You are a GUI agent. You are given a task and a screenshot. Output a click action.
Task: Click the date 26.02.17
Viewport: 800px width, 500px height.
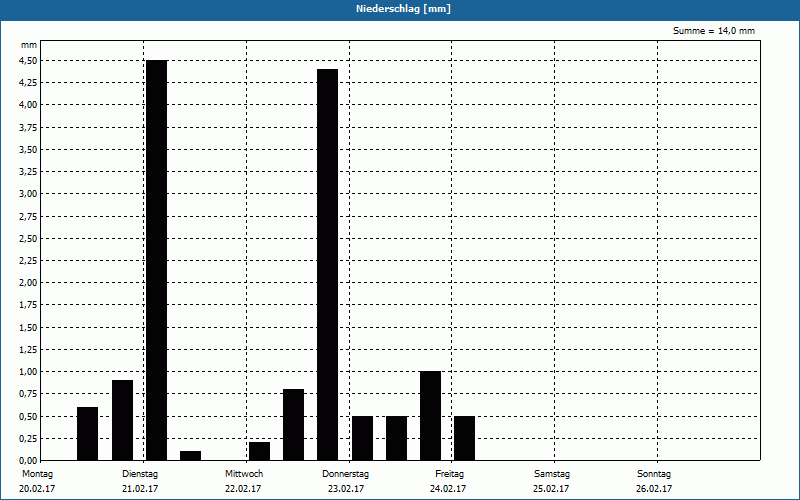tap(654, 489)
